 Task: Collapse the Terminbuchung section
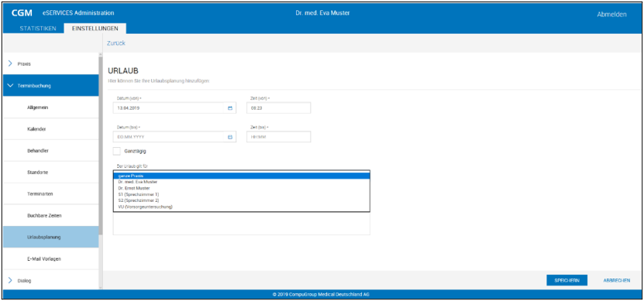pyautogui.click(x=51, y=85)
